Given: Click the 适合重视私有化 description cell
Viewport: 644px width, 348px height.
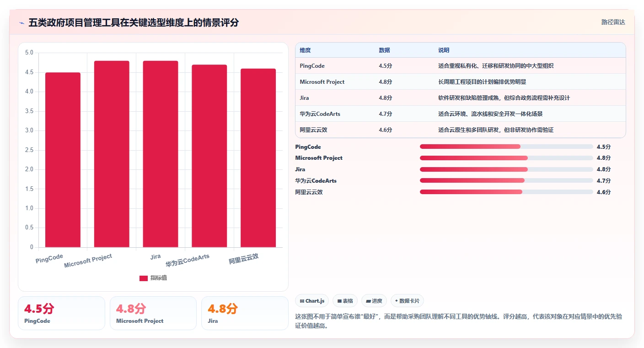Looking at the screenshot, I should [496, 66].
